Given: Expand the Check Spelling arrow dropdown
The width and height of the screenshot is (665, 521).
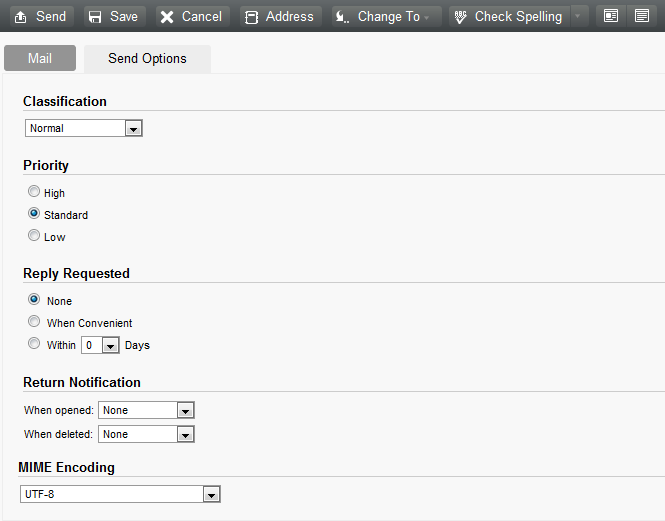Looking at the screenshot, I should [578, 17].
